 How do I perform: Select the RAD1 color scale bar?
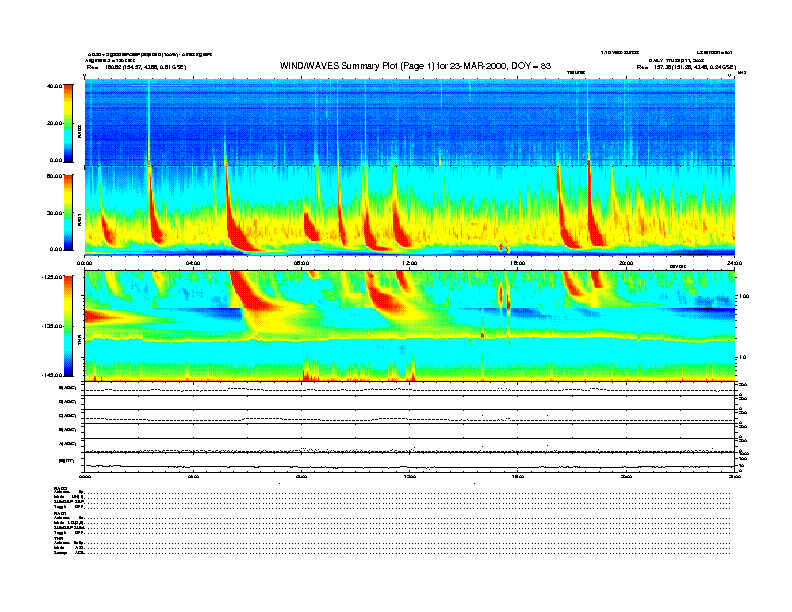(68, 212)
